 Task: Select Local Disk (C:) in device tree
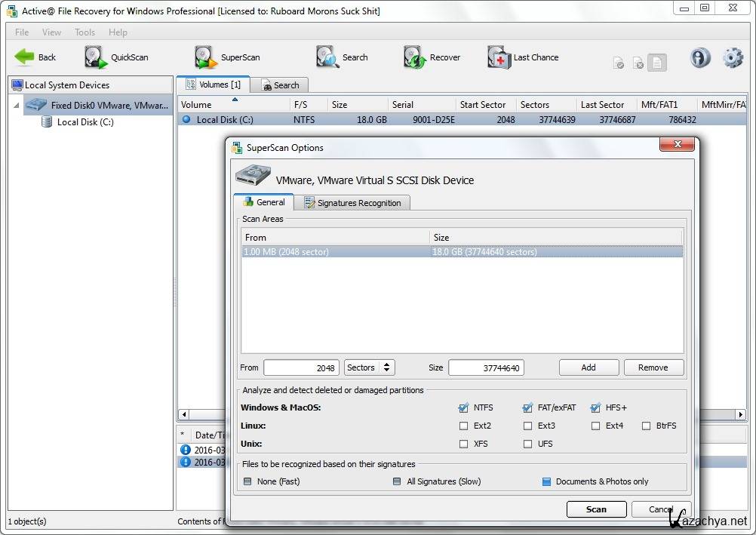point(85,122)
